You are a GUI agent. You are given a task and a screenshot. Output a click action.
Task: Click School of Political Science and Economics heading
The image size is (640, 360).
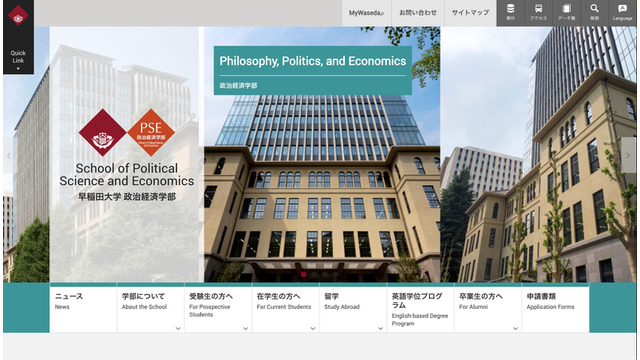coord(127,175)
